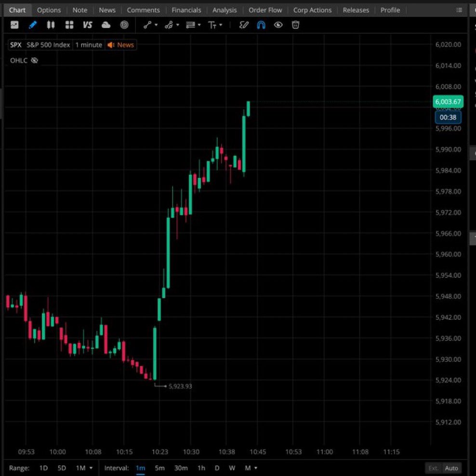Screen dimensions: 476x476
Task: Select the horizontal lines tool
Action: 190,25
